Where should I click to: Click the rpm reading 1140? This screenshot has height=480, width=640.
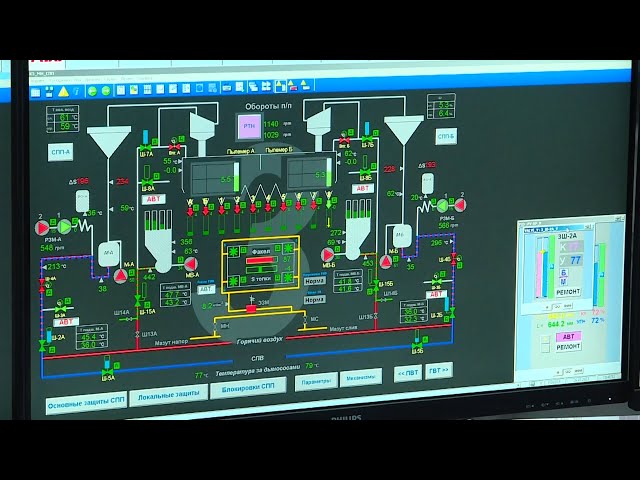point(271,124)
